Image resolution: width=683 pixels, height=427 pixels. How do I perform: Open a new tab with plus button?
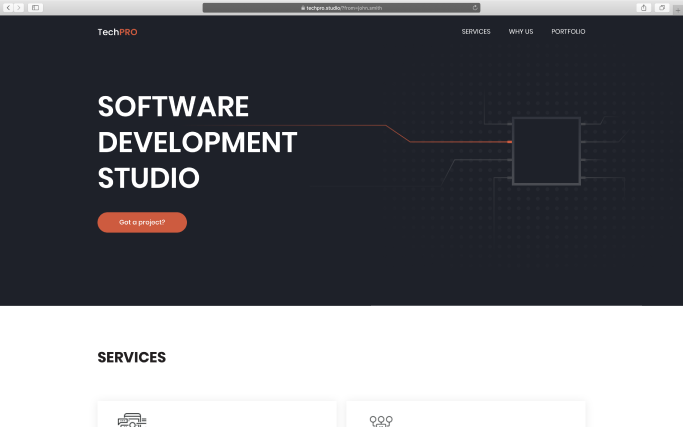(677, 10)
